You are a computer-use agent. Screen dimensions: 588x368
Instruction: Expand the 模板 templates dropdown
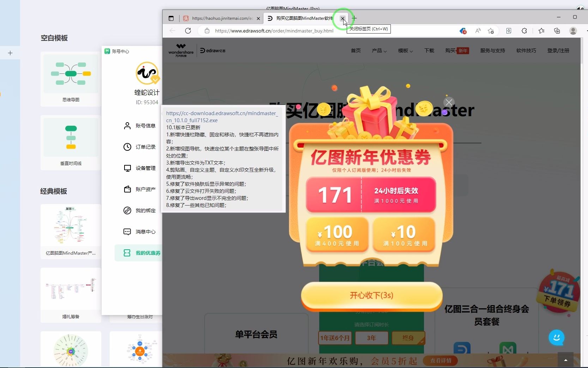point(405,51)
